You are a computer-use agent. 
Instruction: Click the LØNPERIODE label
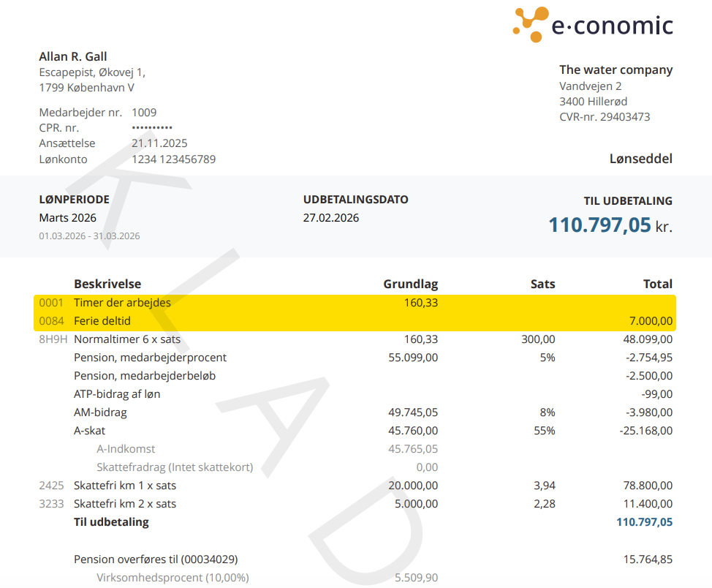[75, 200]
